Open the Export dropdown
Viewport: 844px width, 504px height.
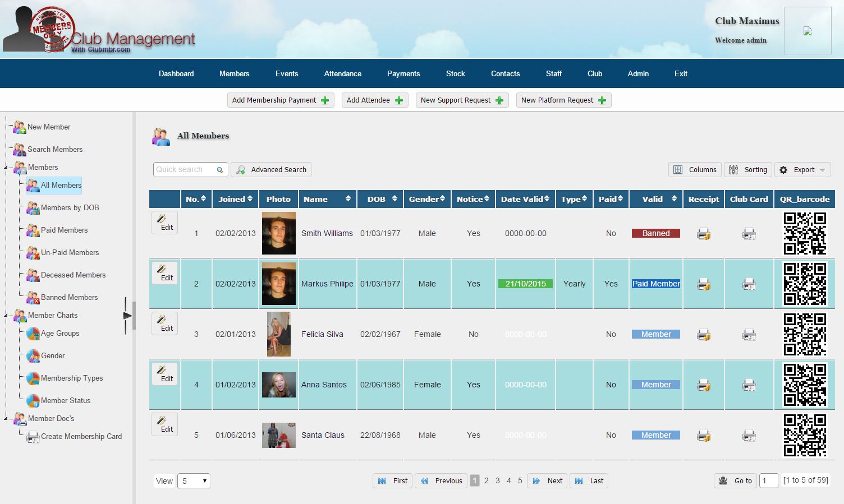click(803, 170)
